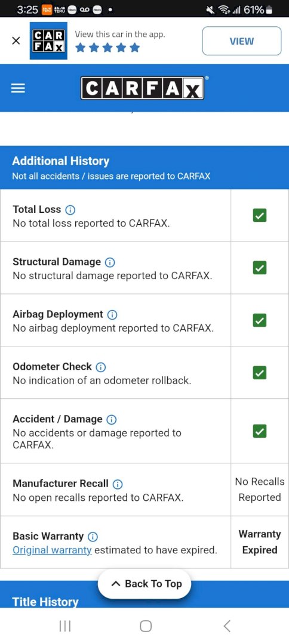Screen dimensions: 289x644
Task: Dismiss the app banner with the X
Action: click(x=16, y=41)
